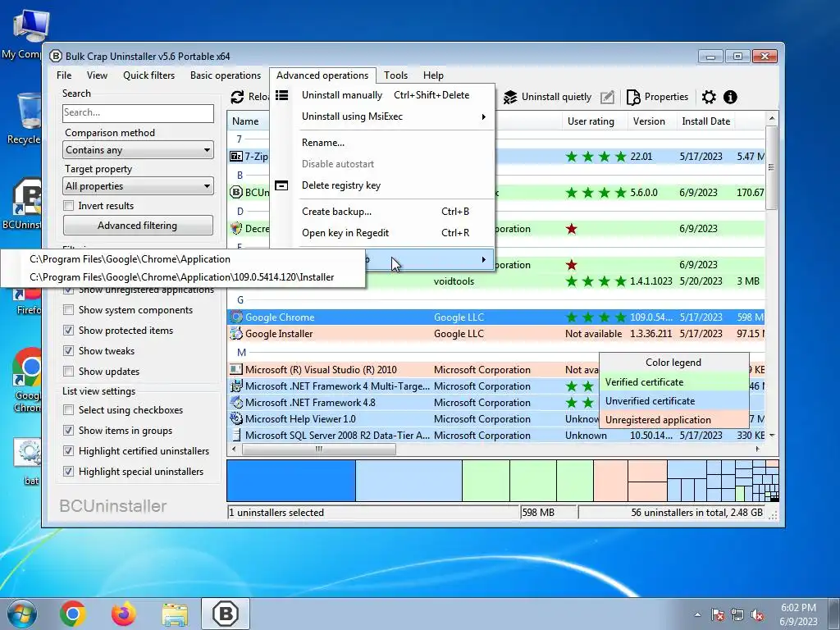This screenshot has width=840, height=630.
Task: Click the Microsoft .NET Framework 4.8 row icon
Action: [235, 402]
